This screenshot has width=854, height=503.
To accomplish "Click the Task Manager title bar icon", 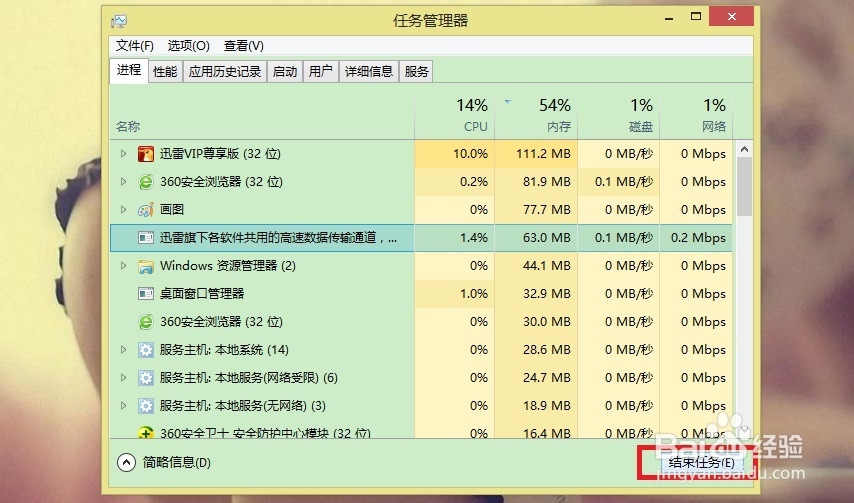I will pyautogui.click(x=119, y=21).
